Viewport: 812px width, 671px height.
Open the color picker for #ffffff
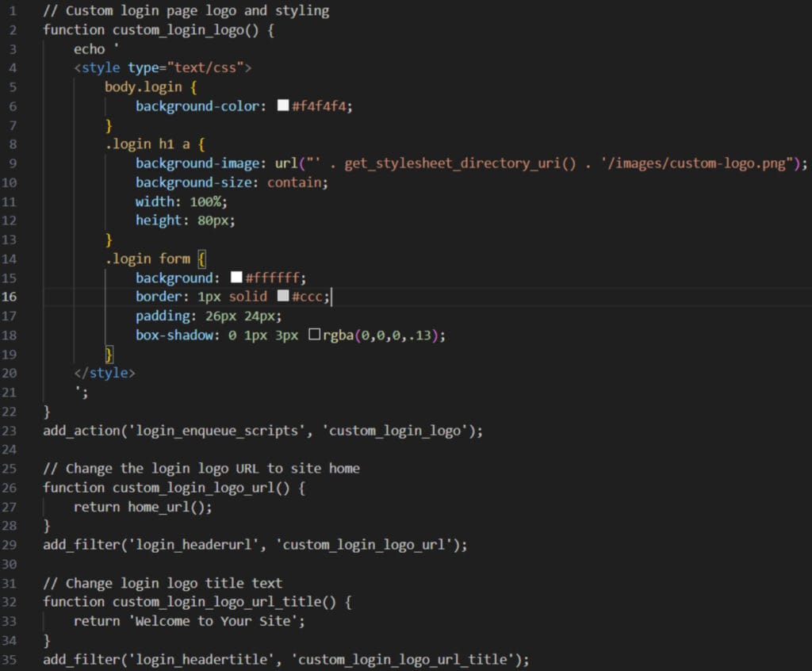[x=236, y=278]
